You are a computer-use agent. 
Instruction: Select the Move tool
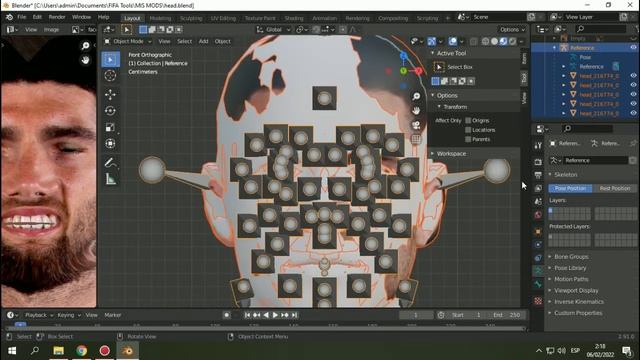110,95
